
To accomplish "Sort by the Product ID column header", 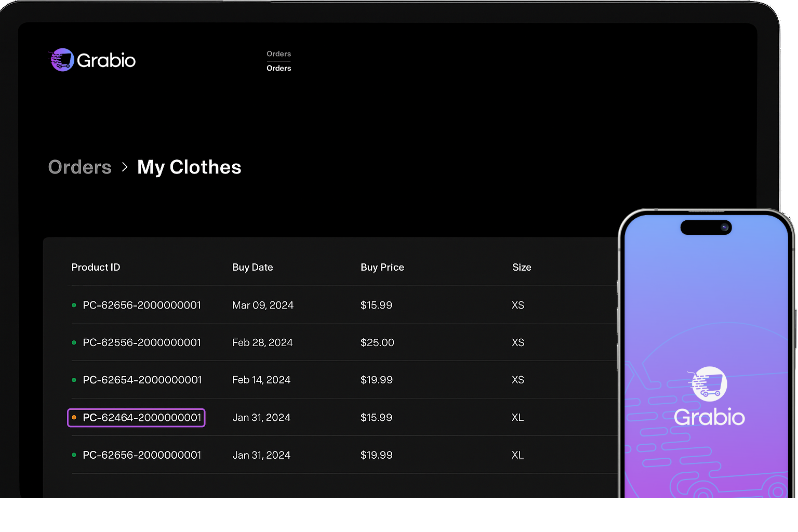I will point(96,267).
